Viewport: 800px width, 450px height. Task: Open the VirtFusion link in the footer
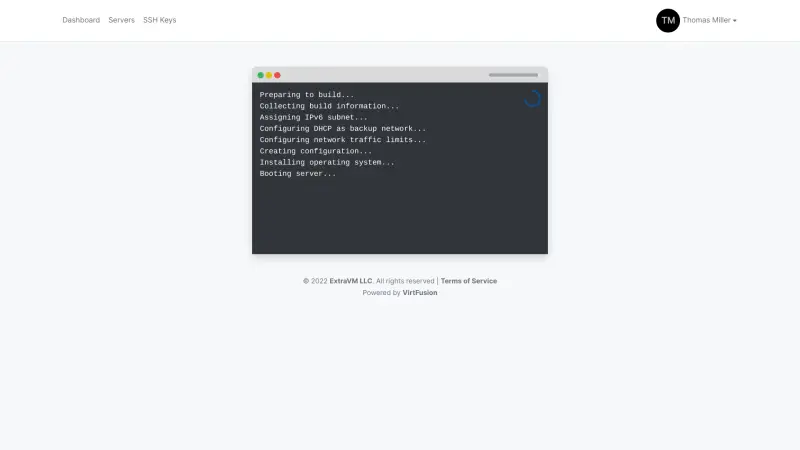pyautogui.click(x=420, y=293)
